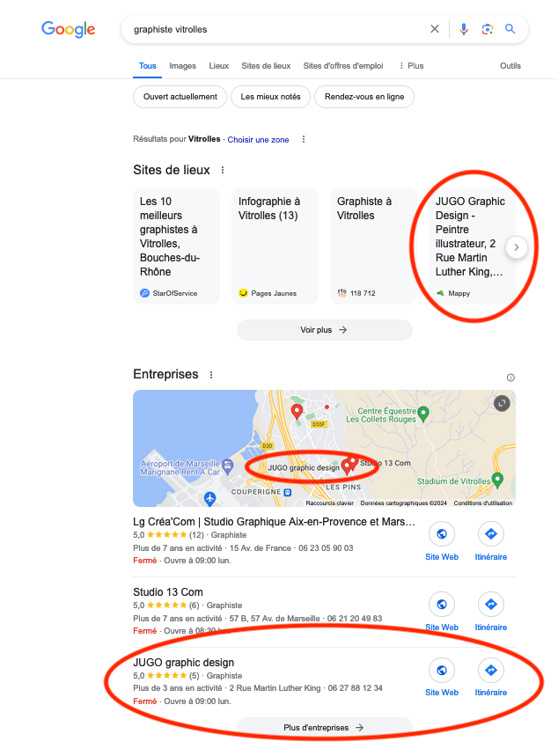This screenshot has height=756, width=558.
Task: Open Site Web globe icon for Studio 13 Com
Action: click(x=442, y=604)
